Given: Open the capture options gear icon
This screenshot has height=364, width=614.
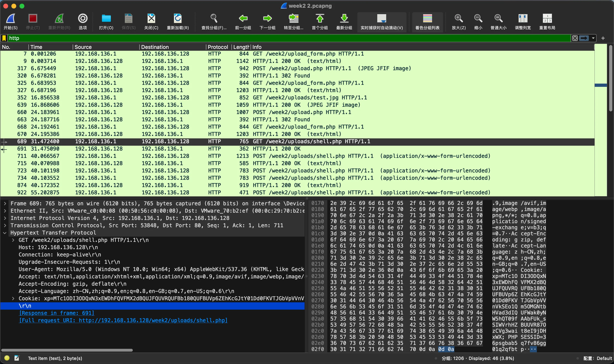Looking at the screenshot, I should tap(83, 19).
